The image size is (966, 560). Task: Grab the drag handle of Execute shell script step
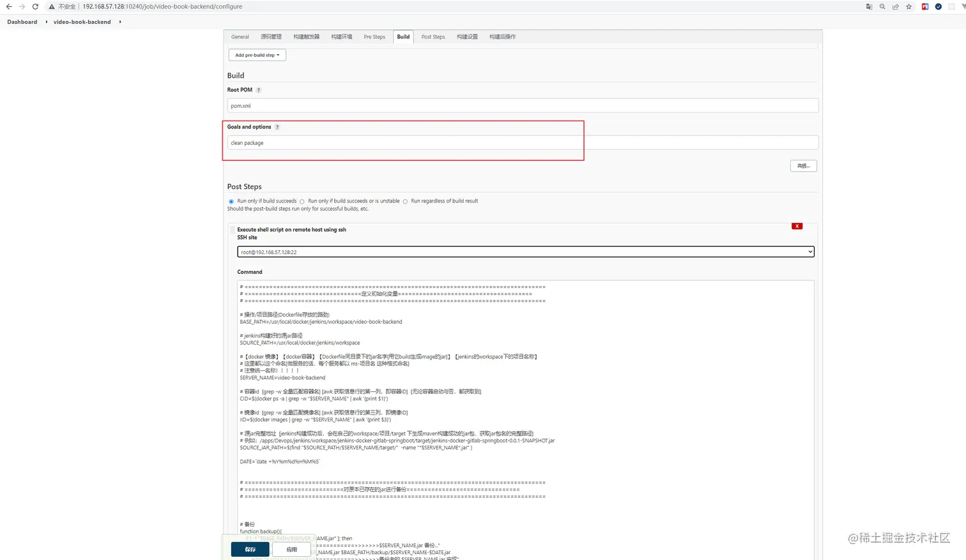click(x=233, y=230)
